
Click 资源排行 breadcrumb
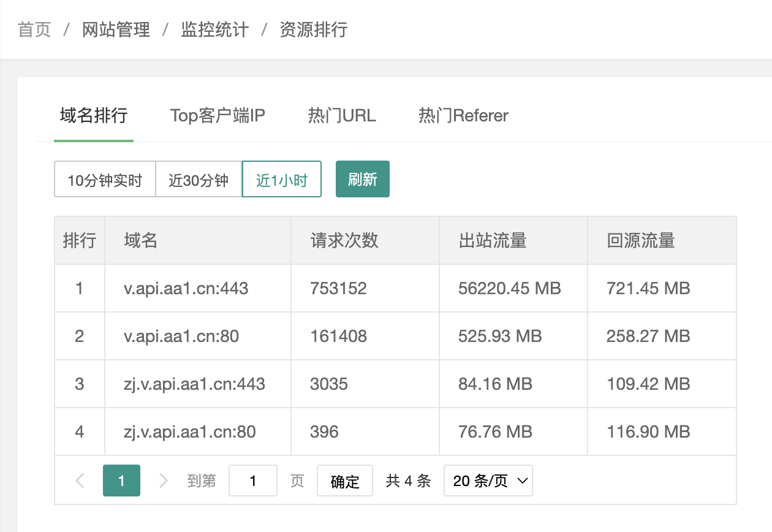(314, 29)
